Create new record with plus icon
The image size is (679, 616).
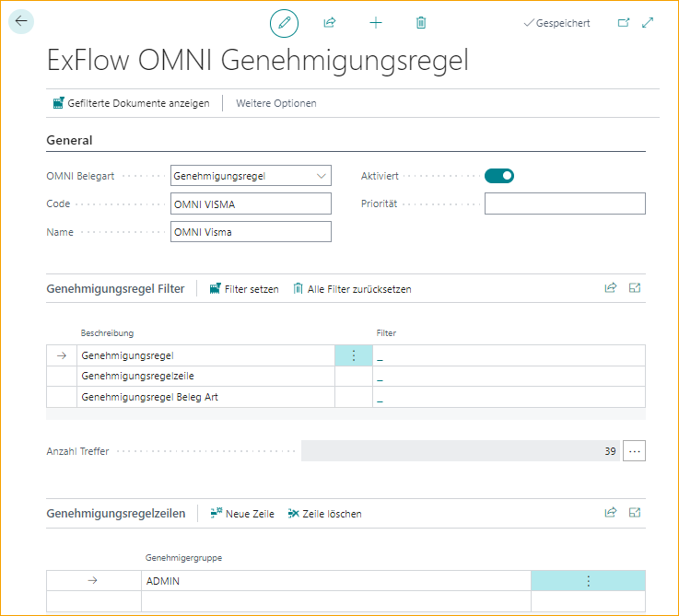tap(376, 22)
